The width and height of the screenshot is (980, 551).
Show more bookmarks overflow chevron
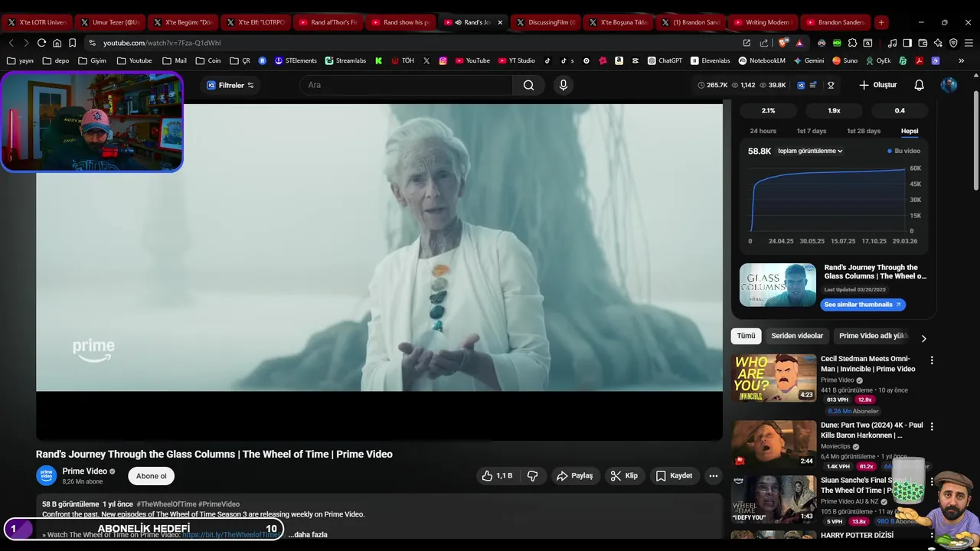click(961, 60)
